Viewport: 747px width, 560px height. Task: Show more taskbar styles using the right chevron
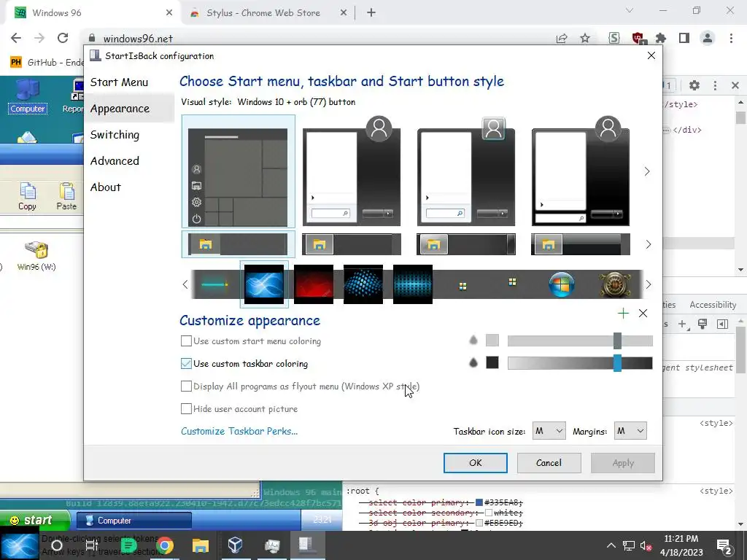(x=648, y=244)
